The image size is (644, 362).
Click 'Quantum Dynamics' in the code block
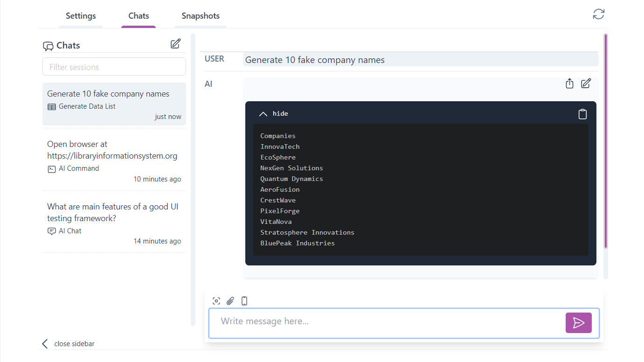[x=291, y=179]
